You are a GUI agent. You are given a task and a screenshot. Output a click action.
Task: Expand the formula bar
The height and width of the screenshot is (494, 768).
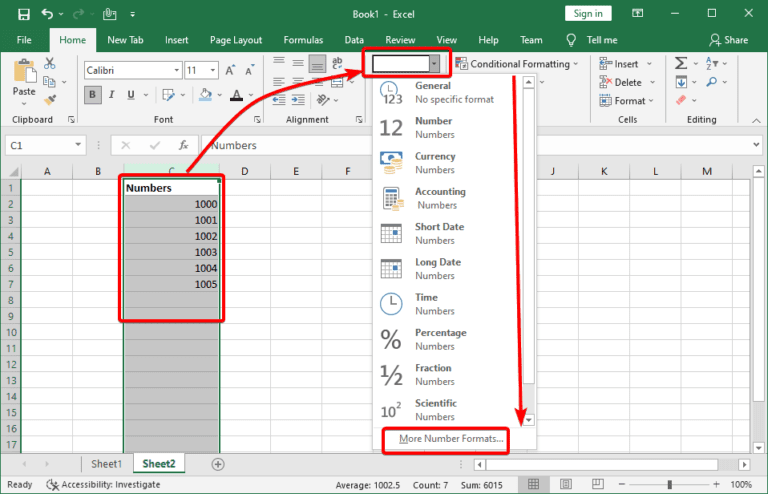pos(756,145)
